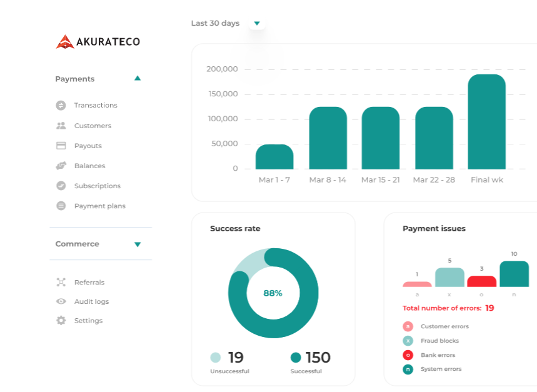Click the Fraud blocks legend label
Viewport: 537px width, 392px height.
(x=439, y=341)
